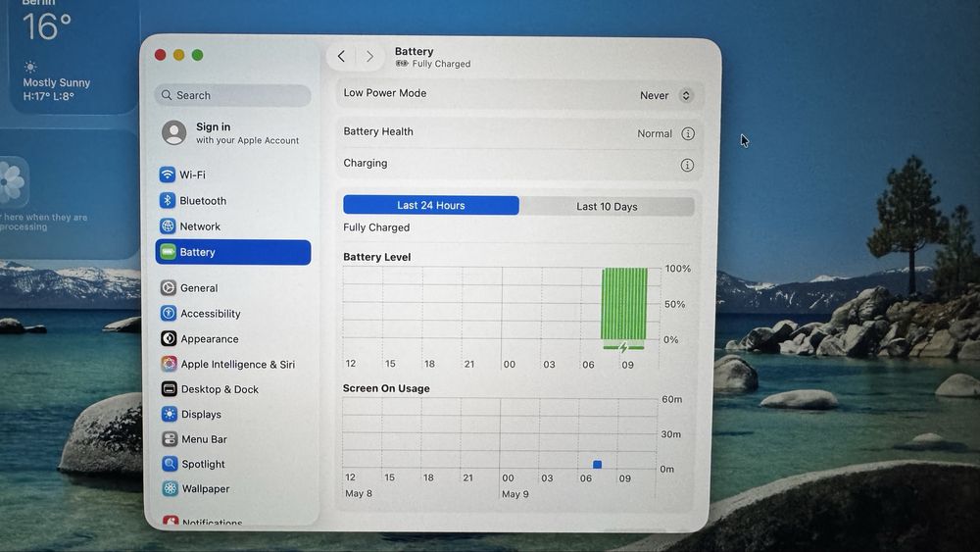Viewport: 980px width, 552px height.
Task: Click the flower icon desktop widget
Action: click(x=12, y=182)
